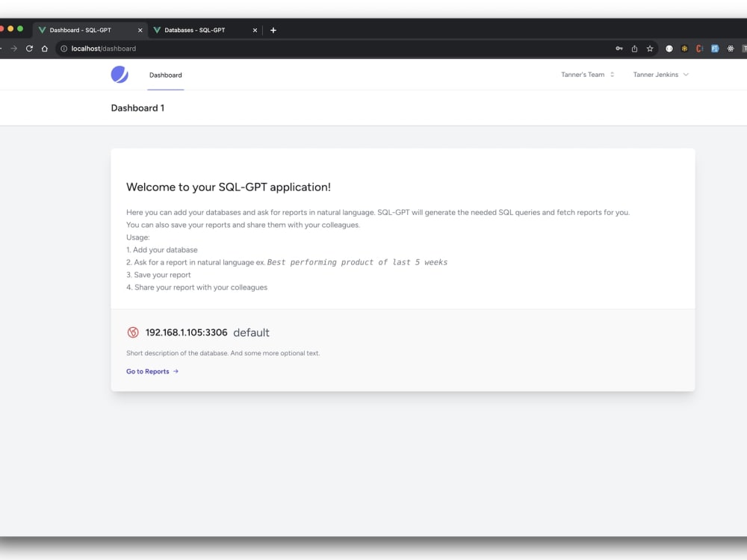Click the 'Best performing product of last 5 weeks' example
This screenshot has height=560, width=747.
point(357,262)
